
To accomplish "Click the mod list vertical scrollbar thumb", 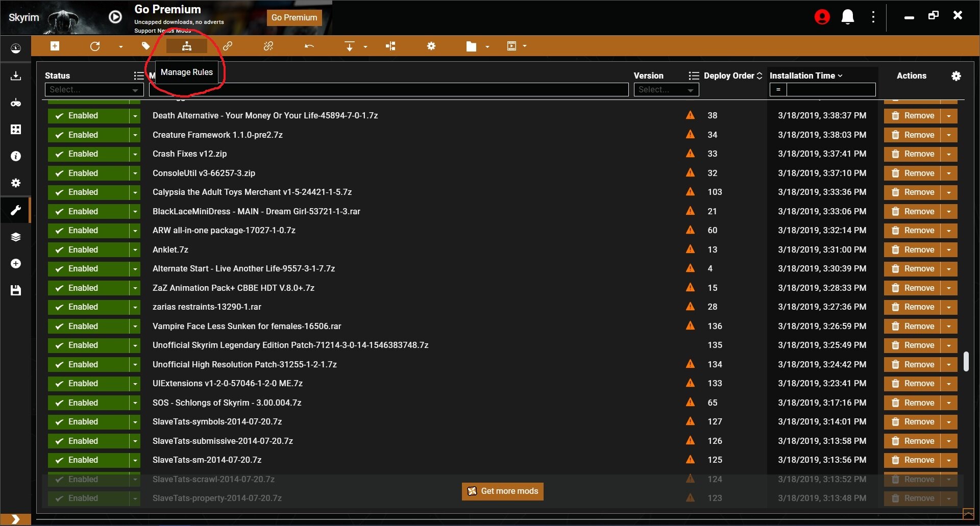I will coord(966,361).
